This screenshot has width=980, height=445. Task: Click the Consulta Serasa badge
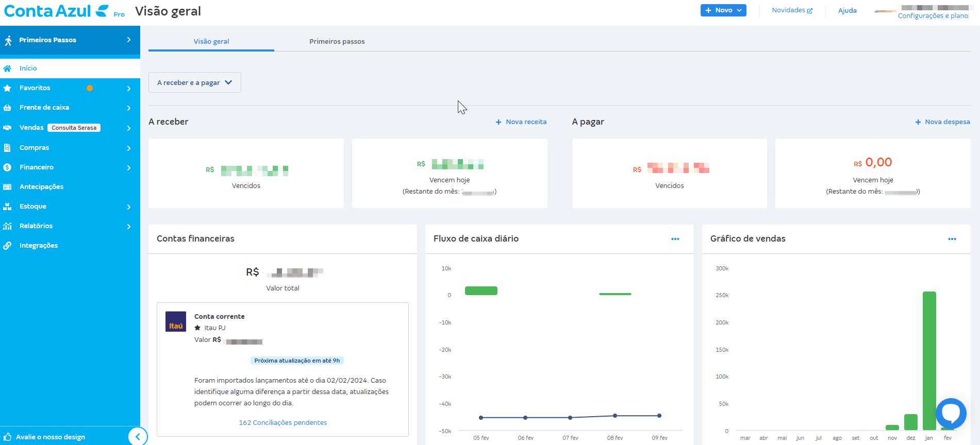[x=74, y=128]
